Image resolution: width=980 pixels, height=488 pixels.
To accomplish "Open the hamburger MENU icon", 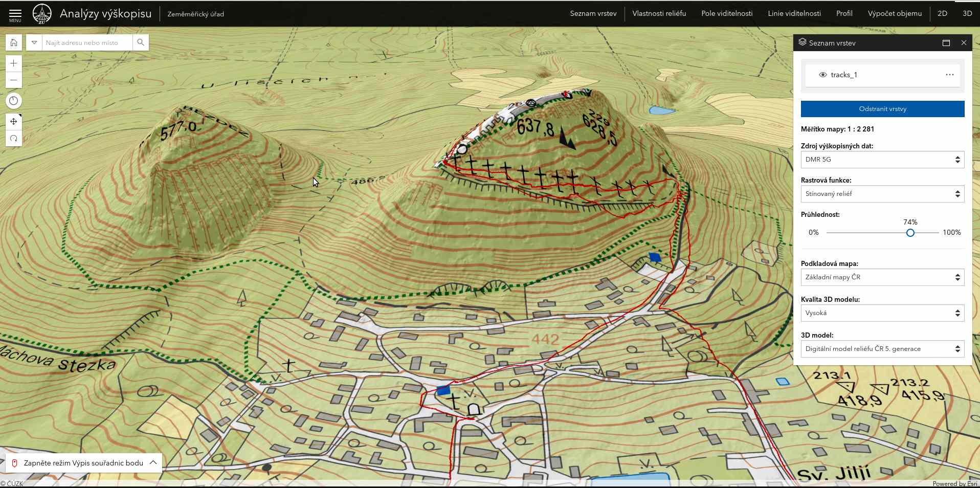I will (x=15, y=14).
